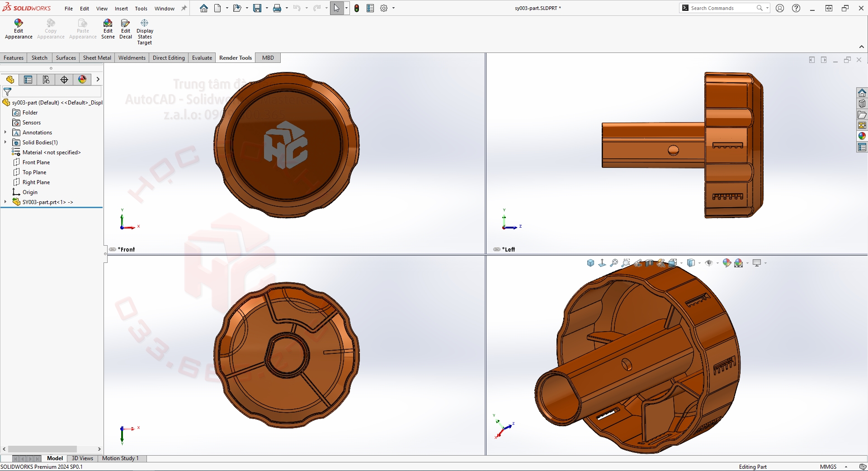Go to the Home welcome icon
The image size is (868, 471).
coord(204,8)
